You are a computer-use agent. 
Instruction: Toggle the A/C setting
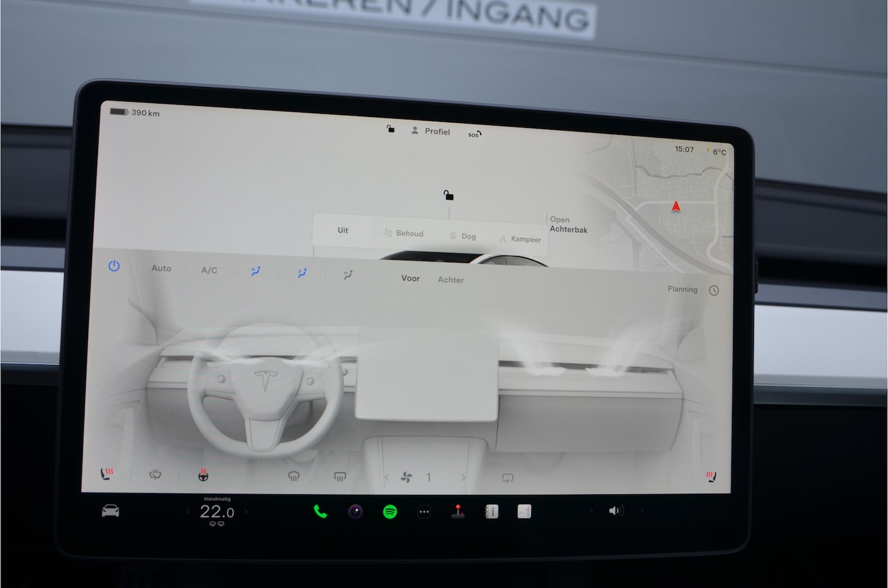(x=209, y=270)
